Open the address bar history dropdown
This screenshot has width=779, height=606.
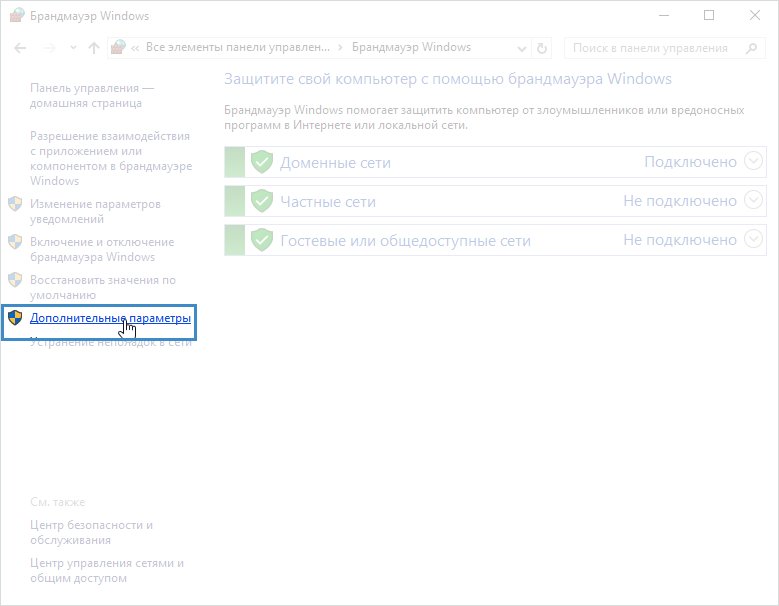(521, 48)
